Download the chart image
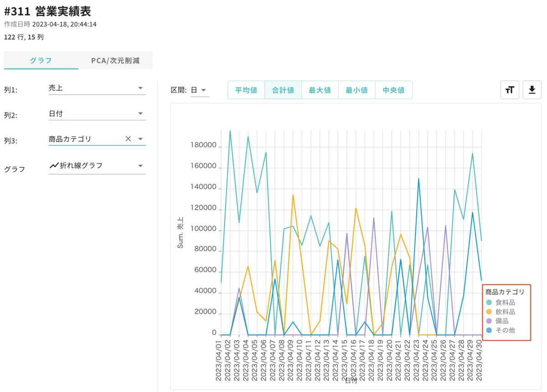 point(532,90)
